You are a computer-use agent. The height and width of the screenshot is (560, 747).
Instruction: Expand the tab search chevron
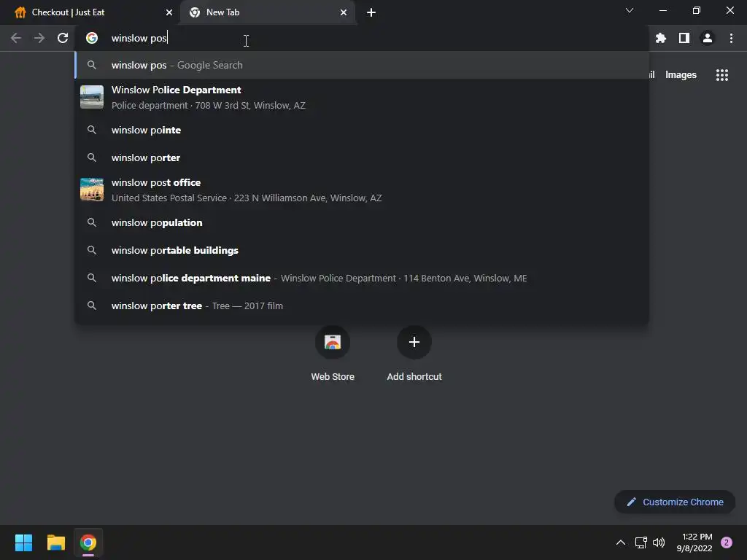630,10
